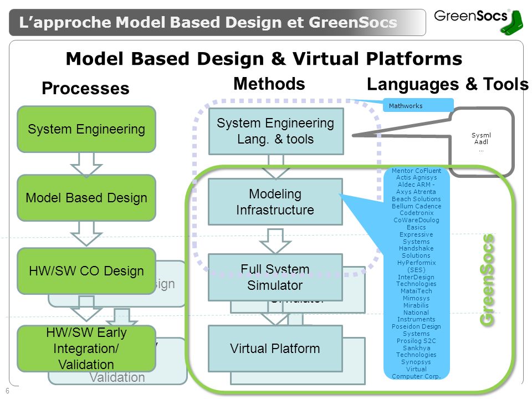Click the 'Modeling Infrastructure' method box
Viewport: 532px width, 399px height.
[275, 202]
